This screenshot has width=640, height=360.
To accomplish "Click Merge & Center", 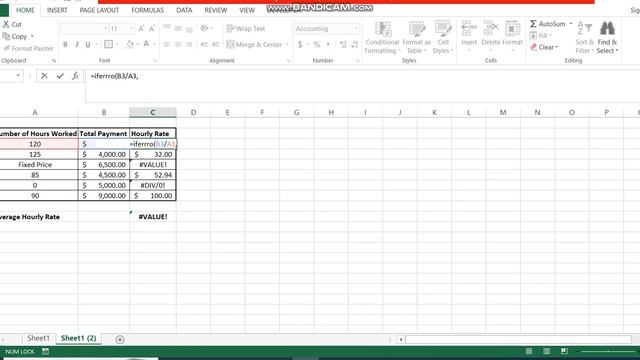I will click(254, 44).
